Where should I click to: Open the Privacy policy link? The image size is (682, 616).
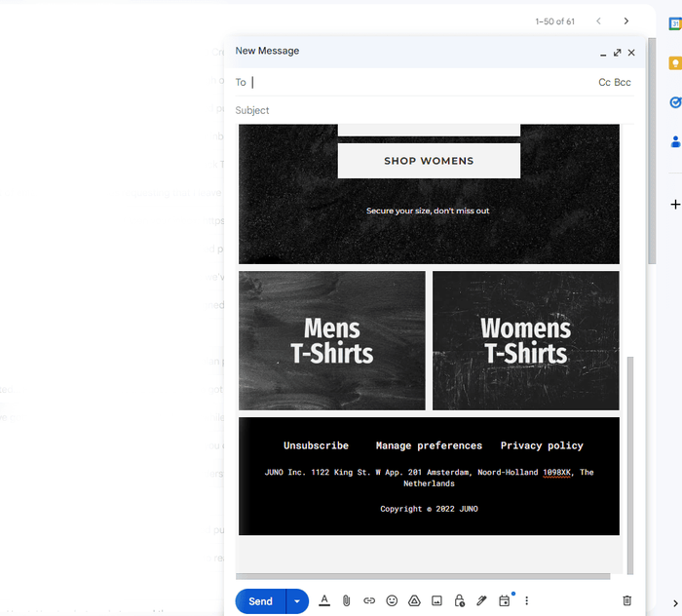point(542,445)
